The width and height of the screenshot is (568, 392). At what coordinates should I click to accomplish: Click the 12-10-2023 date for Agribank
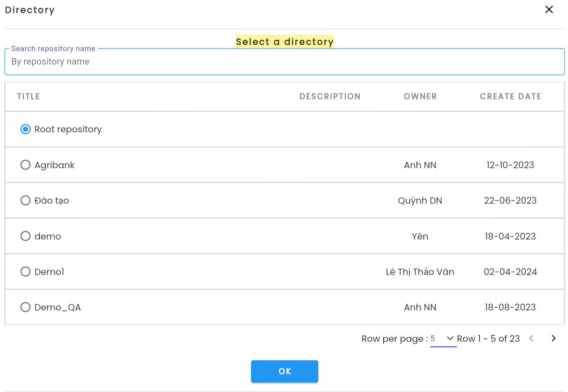511,165
